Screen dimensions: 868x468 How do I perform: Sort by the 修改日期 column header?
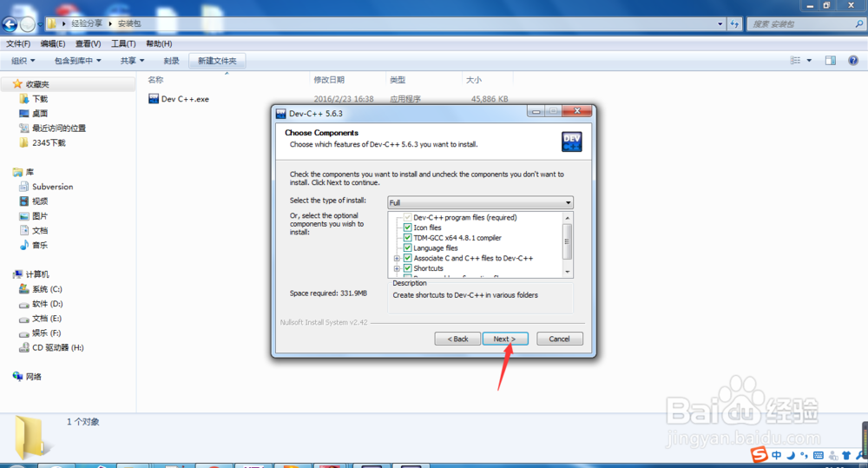tap(329, 80)
